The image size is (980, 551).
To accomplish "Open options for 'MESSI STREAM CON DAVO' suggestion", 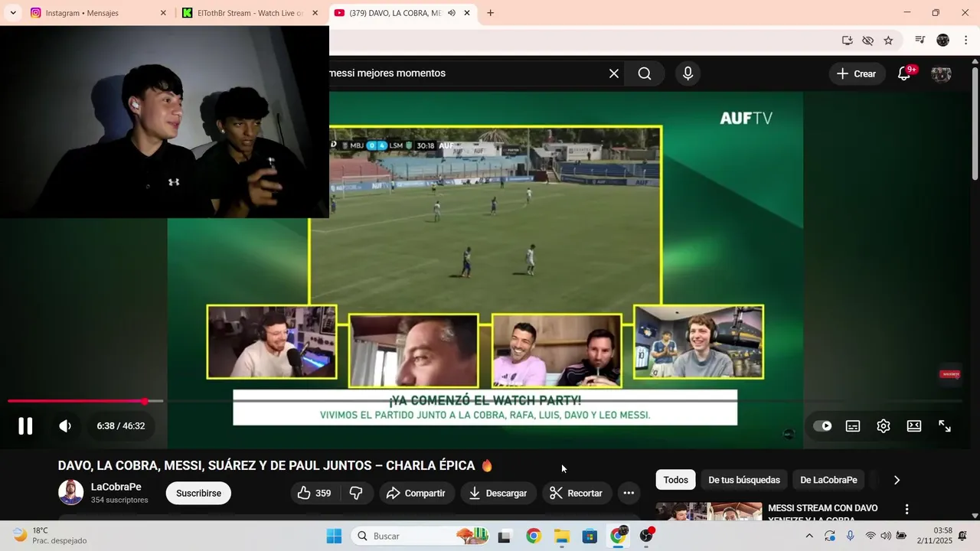I will tap(907, 509).
